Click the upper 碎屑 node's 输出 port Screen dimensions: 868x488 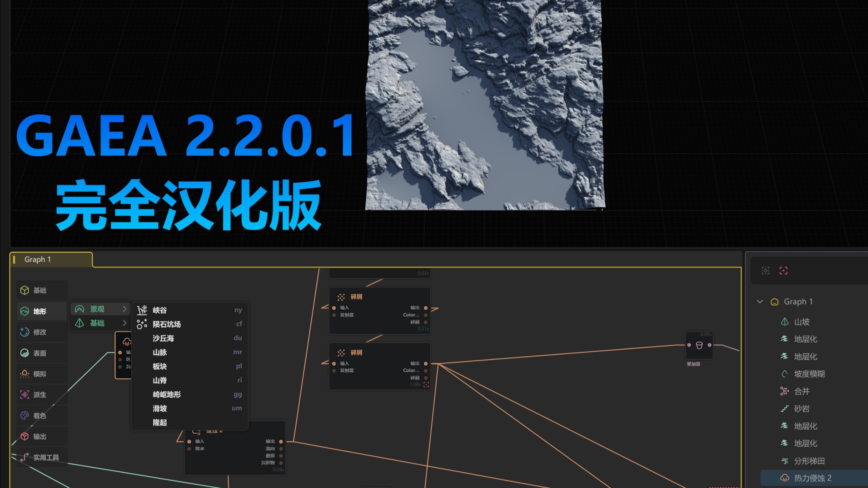(426, 308)
